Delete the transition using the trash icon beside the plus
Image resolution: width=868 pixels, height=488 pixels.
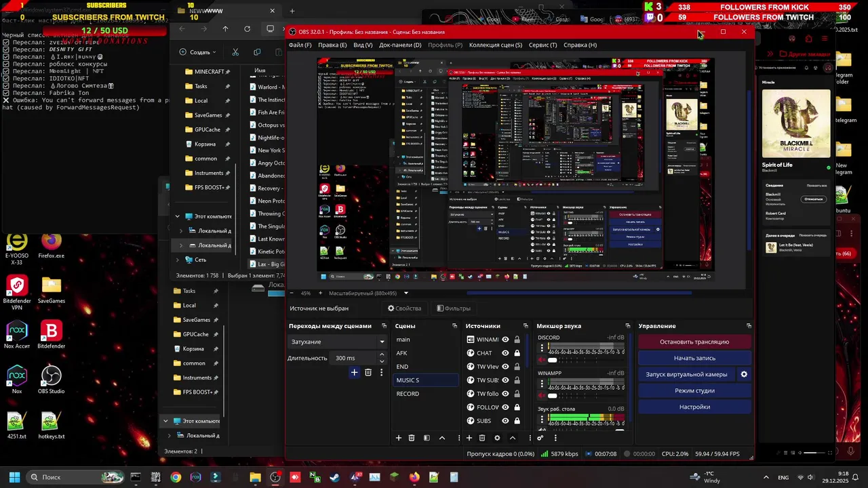click(x=368, y=372)
